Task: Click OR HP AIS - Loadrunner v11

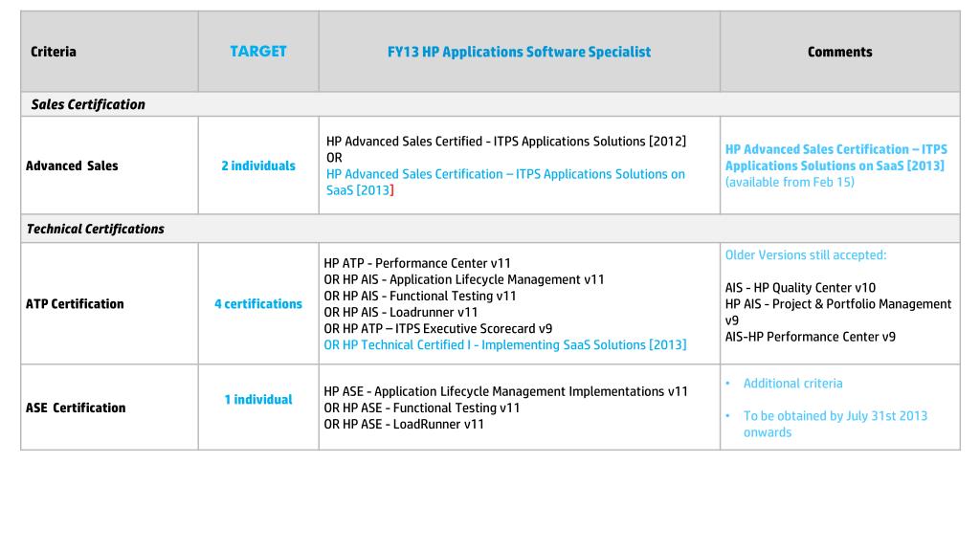Action: 401,312
